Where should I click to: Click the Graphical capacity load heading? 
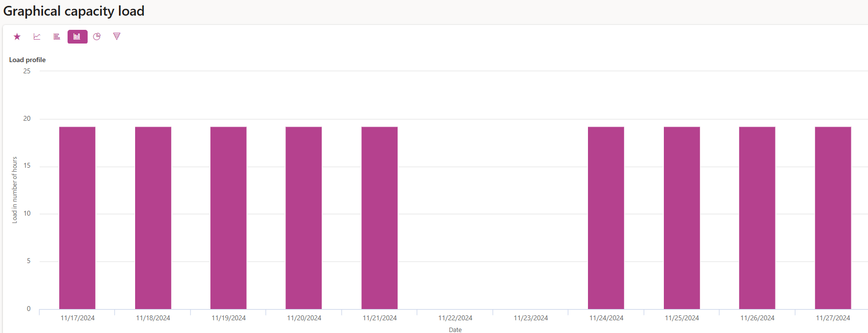[x=74, y=11]
